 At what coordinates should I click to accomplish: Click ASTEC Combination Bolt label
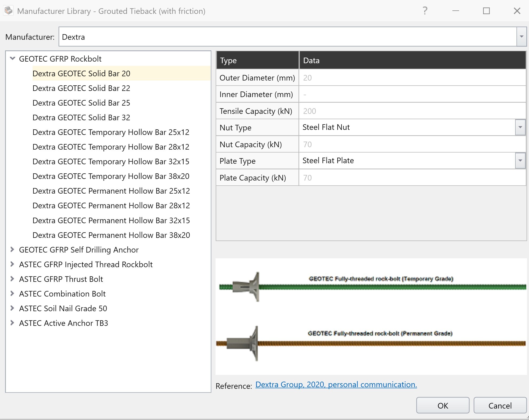(62, 294)
